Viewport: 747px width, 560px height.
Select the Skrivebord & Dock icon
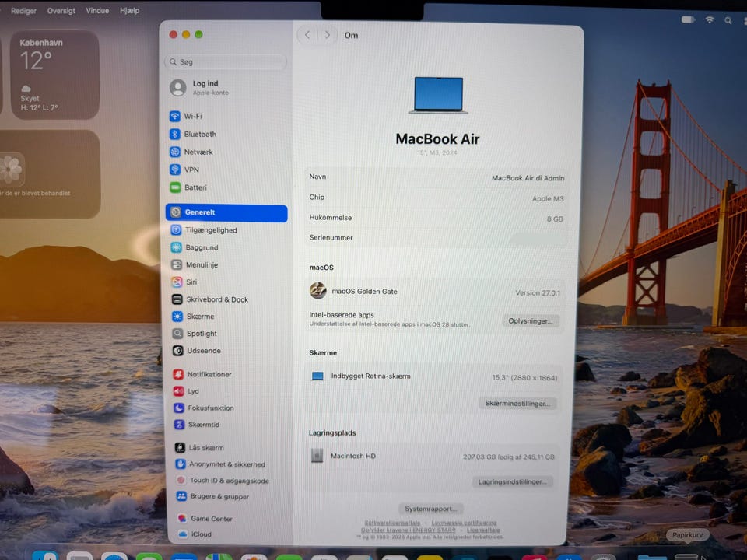(x=177, y=299)
